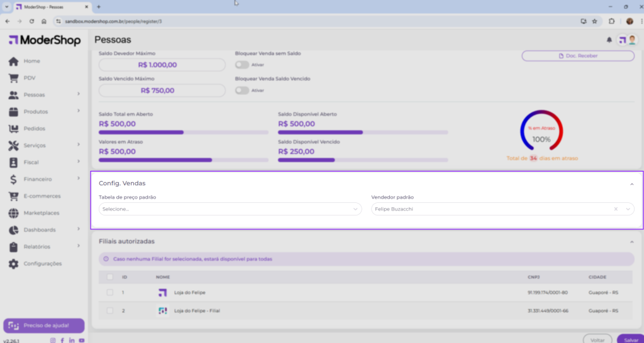Click the Saldo Devedor Máximo input field
The width and height of the screenshot is (644, 343).
[x=162, y=65]
